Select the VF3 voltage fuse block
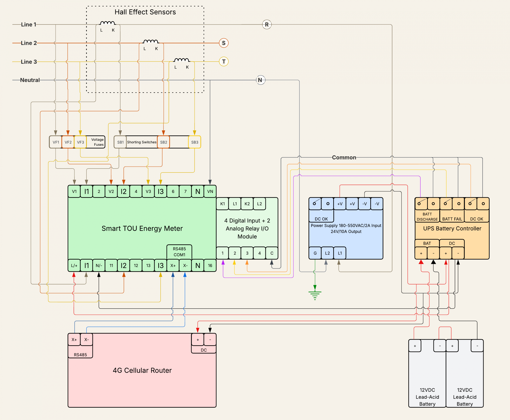This screenshot has width=510, height=420. pyautogui.click(x=80, y=142)
